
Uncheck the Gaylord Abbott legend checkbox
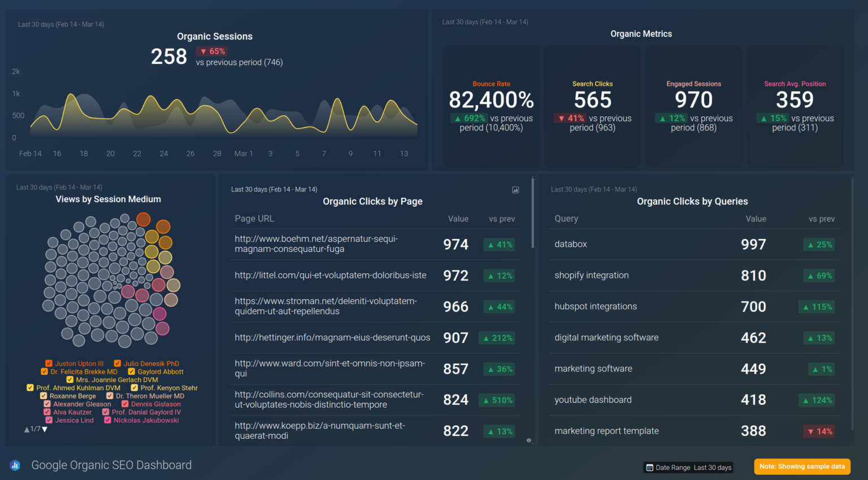pos(132,372)
